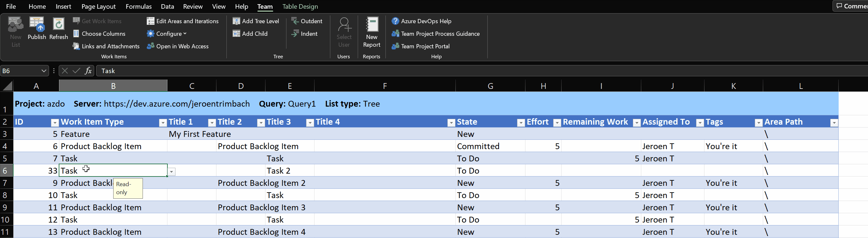The image size is (868, 238).
Task: Select cell with My First Feature
Action: 192,134
